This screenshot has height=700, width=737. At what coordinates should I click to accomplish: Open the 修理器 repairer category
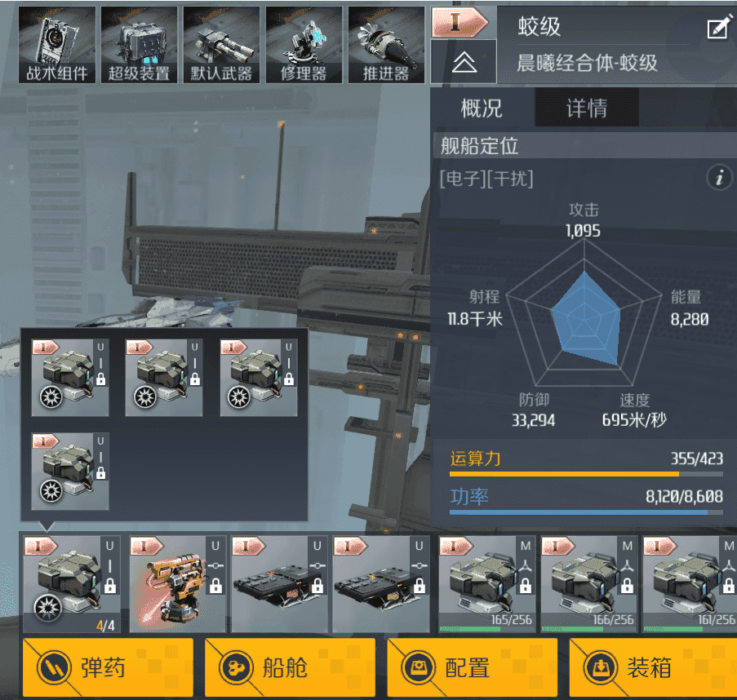tap(304, 45)
